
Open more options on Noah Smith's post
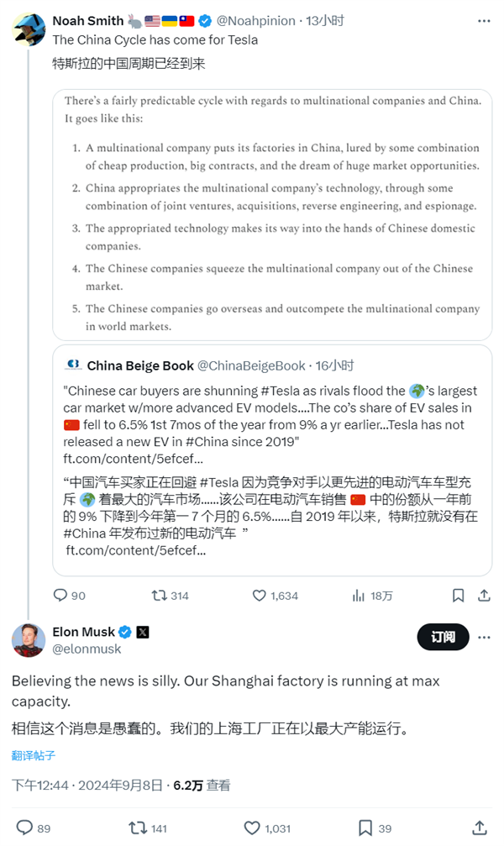tap(483, 21)
